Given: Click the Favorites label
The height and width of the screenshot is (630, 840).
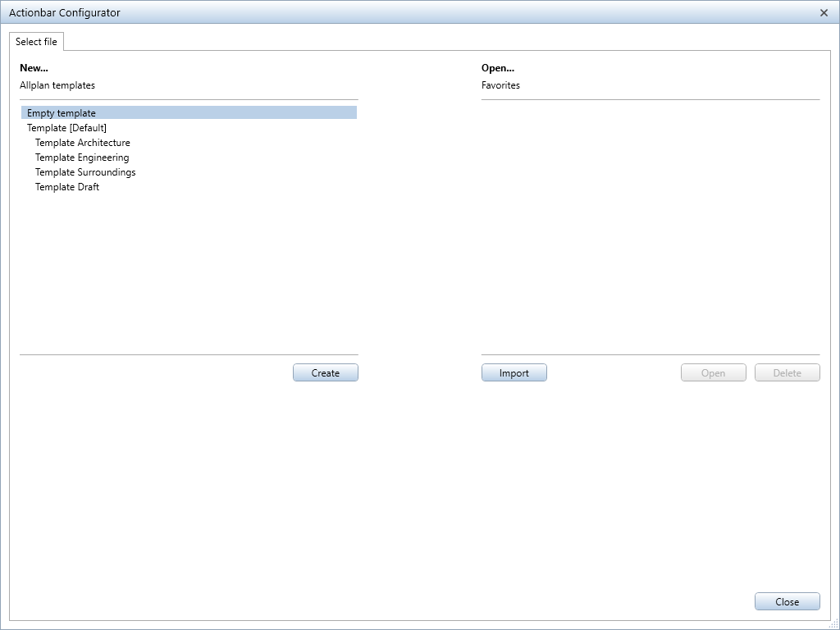Looking at the screenshot, I should (x=500, y=85).
